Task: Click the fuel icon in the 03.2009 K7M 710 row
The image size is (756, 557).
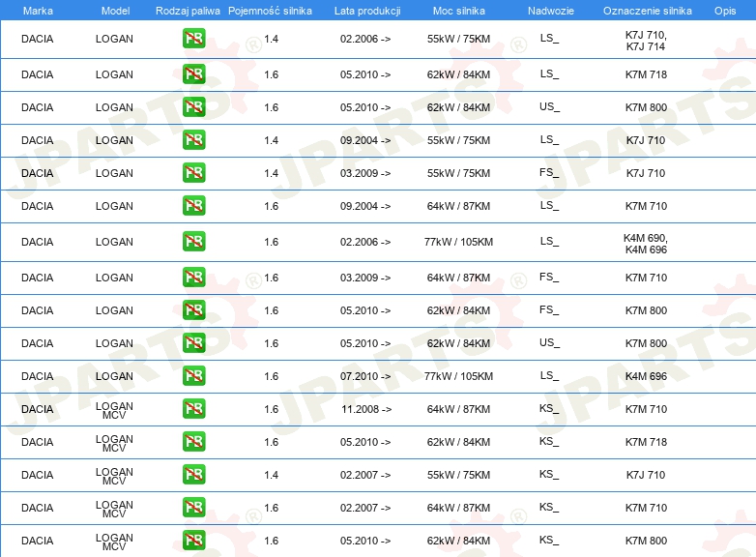Action: click(193, 278)
